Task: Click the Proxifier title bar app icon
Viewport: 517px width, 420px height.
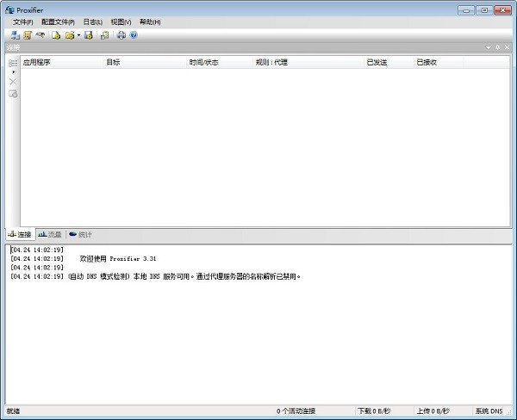Action: point(9,9)
